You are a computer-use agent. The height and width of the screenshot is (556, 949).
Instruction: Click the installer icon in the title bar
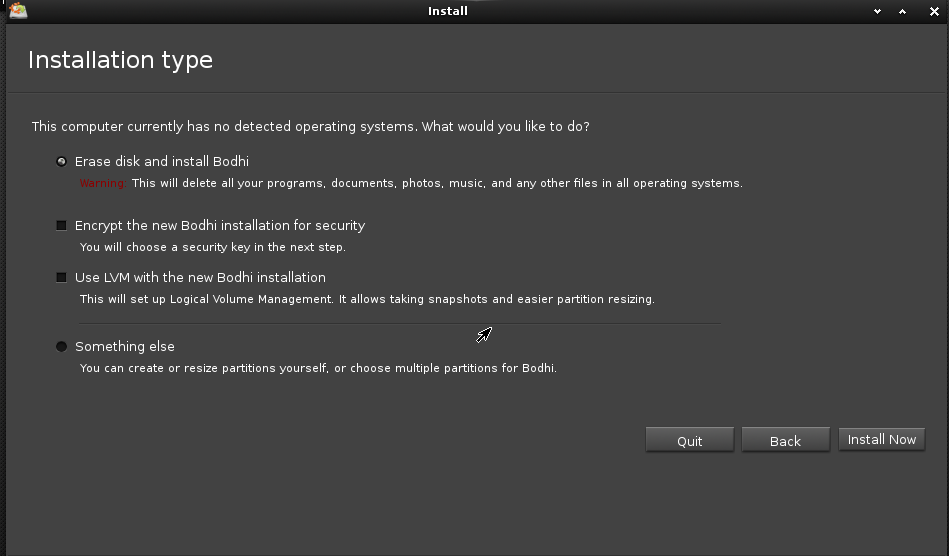click(17, 11)
